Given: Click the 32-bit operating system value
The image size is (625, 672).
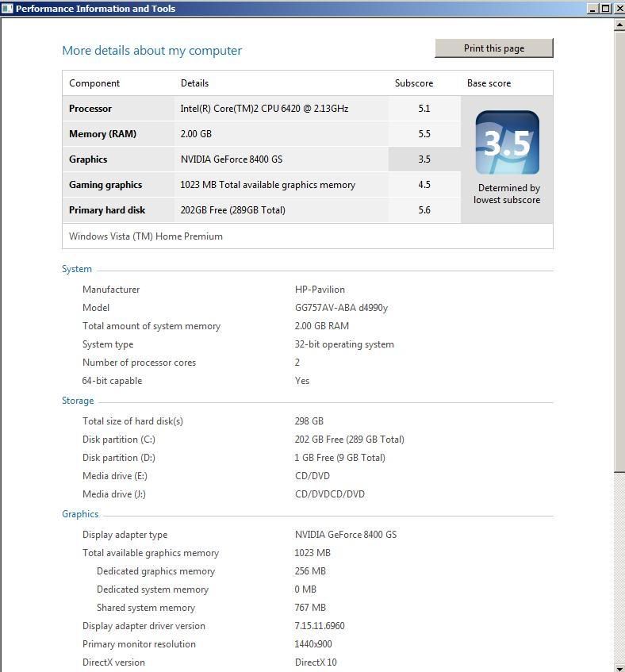Looking at the screenshot, I should click(344, 344).
